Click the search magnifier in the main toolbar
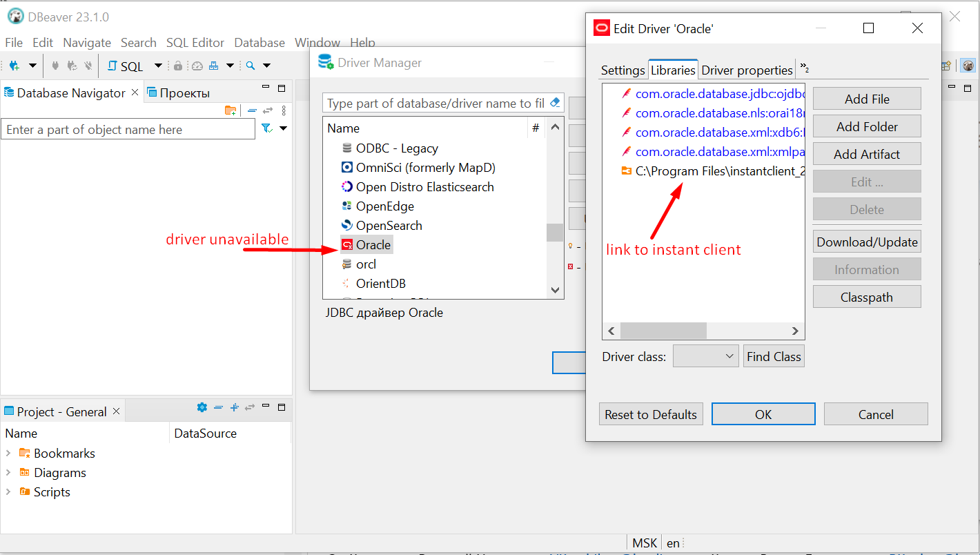Screen dimensions: 980x555 coord(250,66)
